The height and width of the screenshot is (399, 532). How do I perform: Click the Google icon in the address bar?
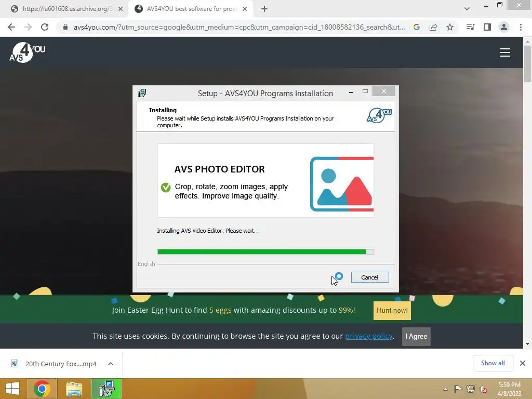[x=417, y=27]
